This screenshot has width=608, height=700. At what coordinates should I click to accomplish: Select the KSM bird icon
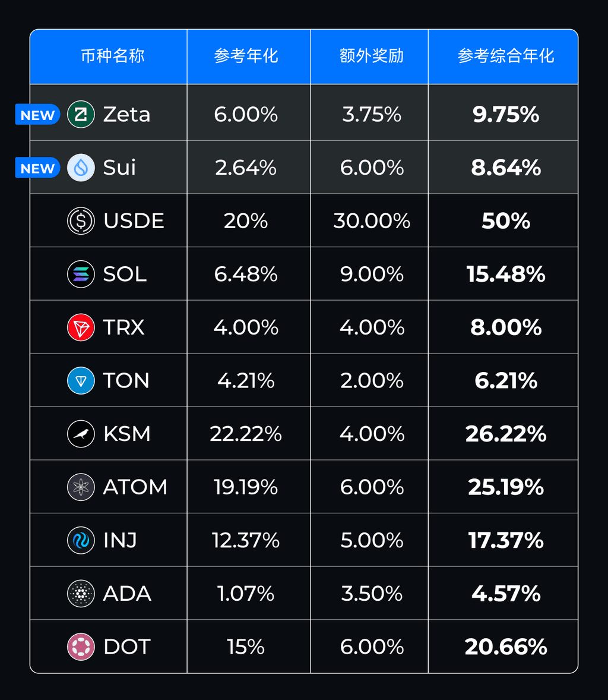[x=81, y=434]
